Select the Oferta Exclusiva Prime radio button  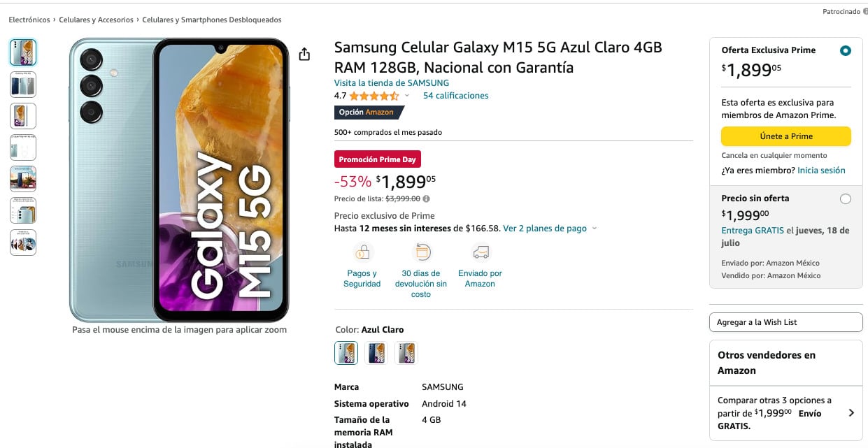click(x=846, y=51)
